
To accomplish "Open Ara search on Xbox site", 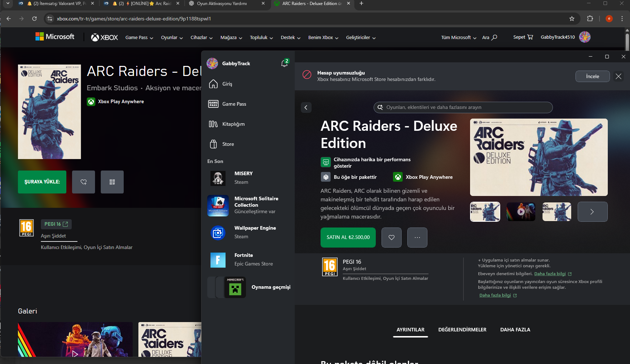I will point(489,37).
